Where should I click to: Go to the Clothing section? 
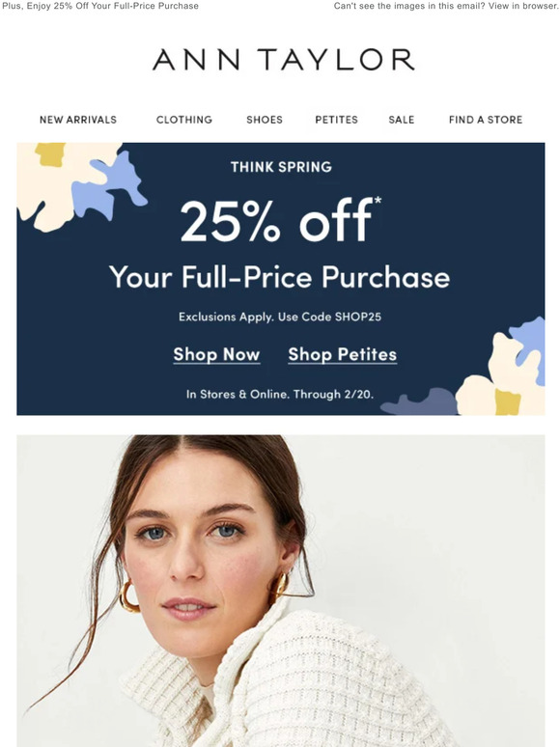(184, 120)
